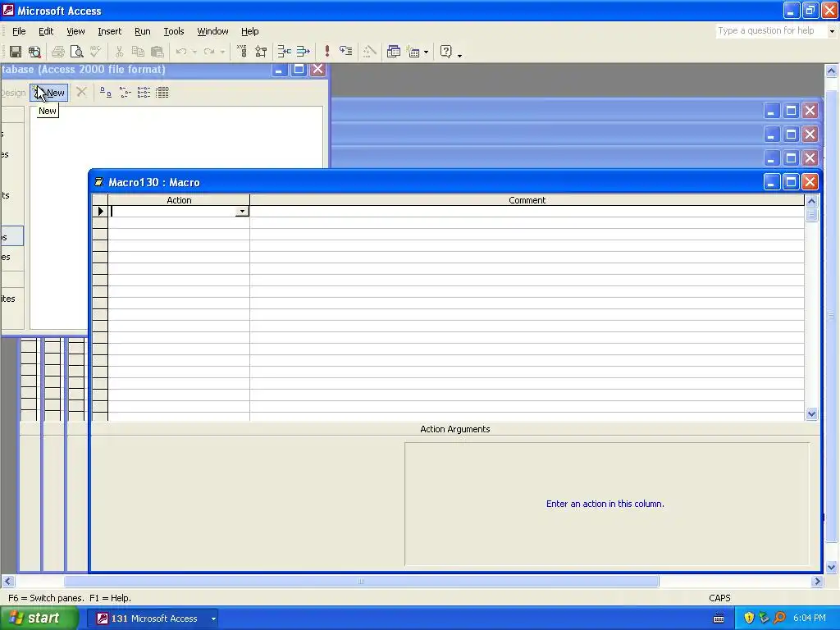Click the New button in the database window
Screen dimensions: 840x630
49,93
